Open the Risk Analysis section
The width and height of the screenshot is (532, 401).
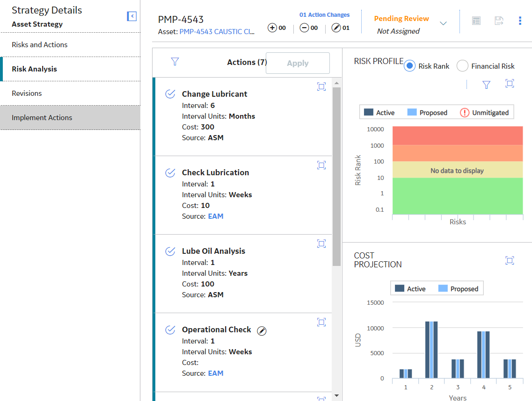coord(70,69)
